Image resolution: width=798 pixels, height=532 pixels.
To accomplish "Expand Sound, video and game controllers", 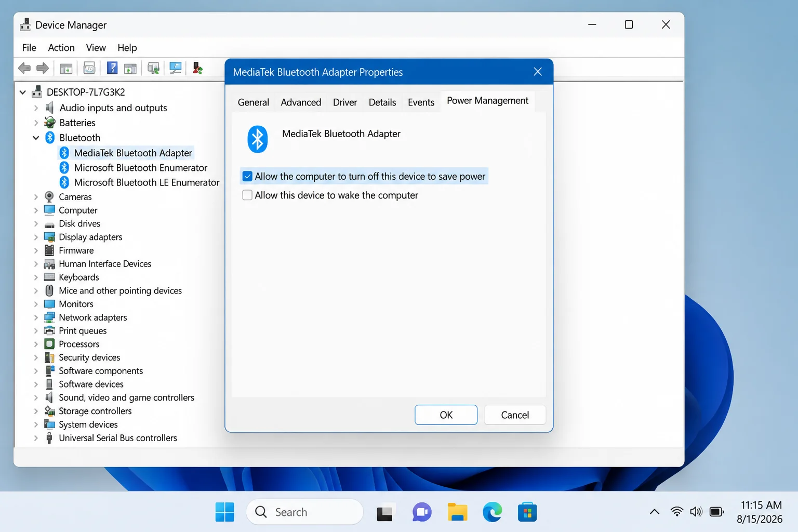I will coord(36,398).
